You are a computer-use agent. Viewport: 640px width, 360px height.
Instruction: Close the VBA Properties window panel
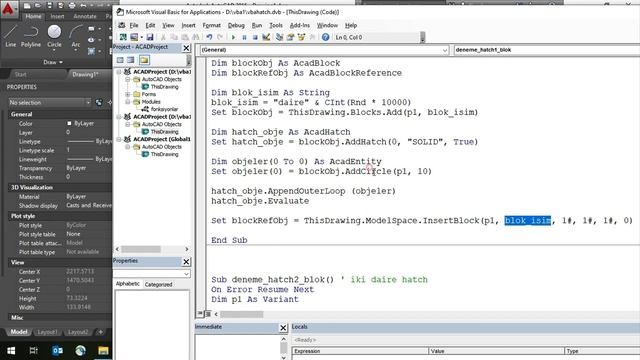[186, 262]
